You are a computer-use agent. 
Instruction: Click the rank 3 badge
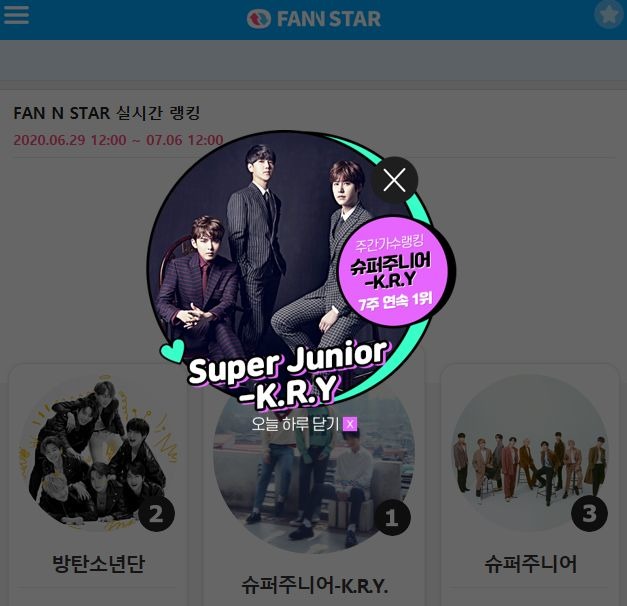(x=589, y=514)
